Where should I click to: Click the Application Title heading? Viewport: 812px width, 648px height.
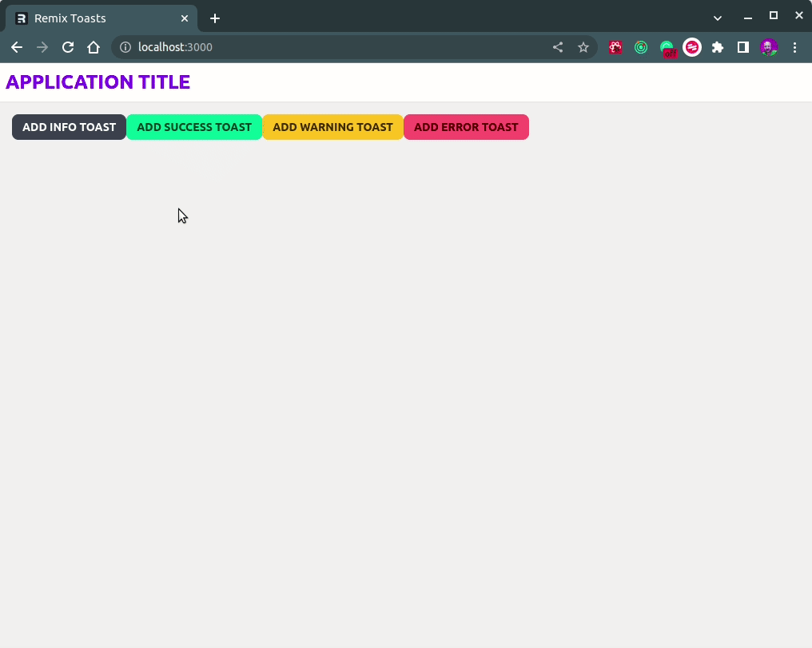tap(98, 82)
